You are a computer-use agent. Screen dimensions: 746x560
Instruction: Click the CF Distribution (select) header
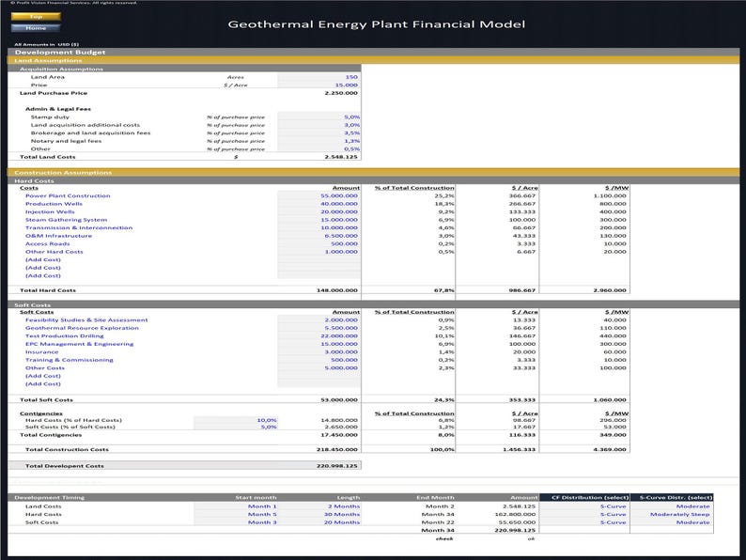584,498
